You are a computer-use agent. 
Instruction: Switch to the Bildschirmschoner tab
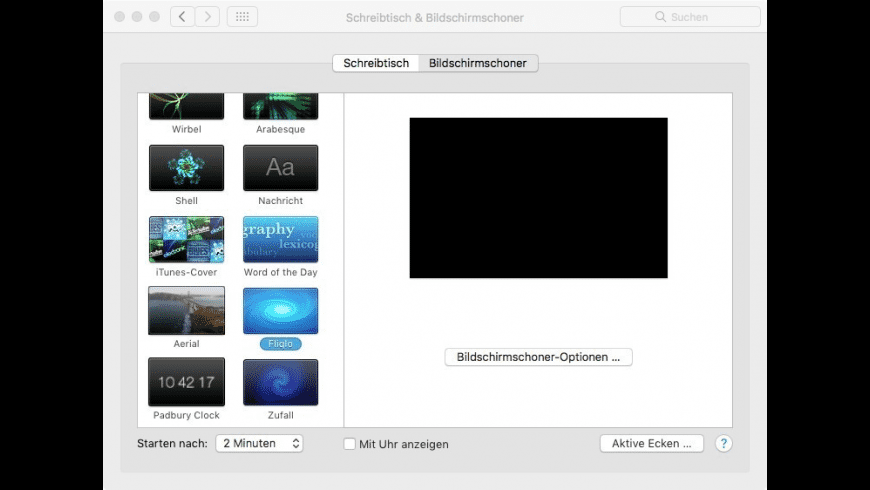pos(478,63)
